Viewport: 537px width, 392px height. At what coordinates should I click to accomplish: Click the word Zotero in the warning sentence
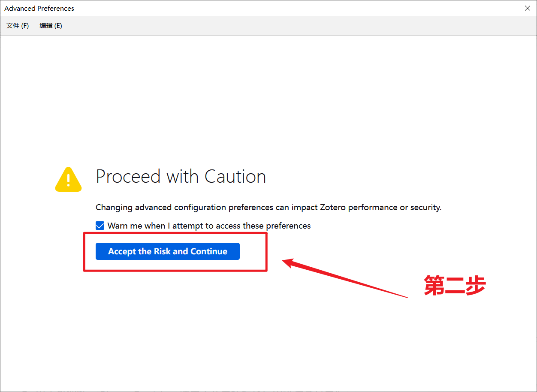coord(333,207)
